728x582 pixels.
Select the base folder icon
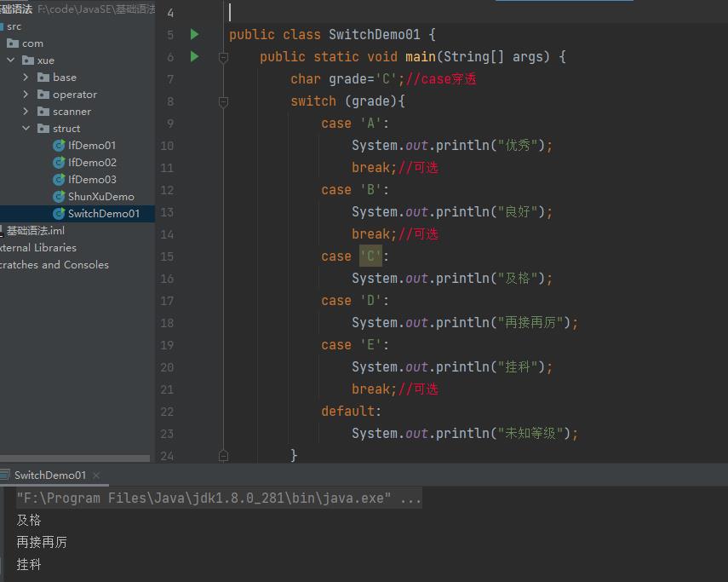[x=43, y=77]
